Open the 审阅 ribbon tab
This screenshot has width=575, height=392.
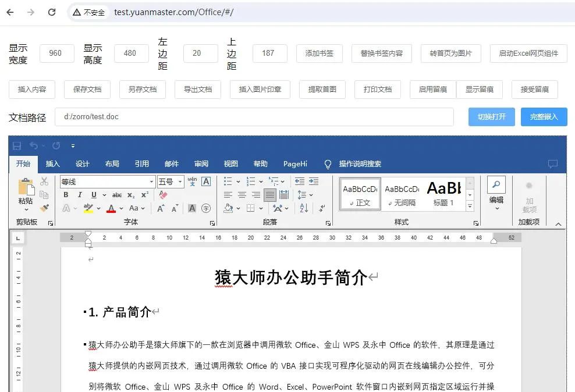tap(201, 164)
